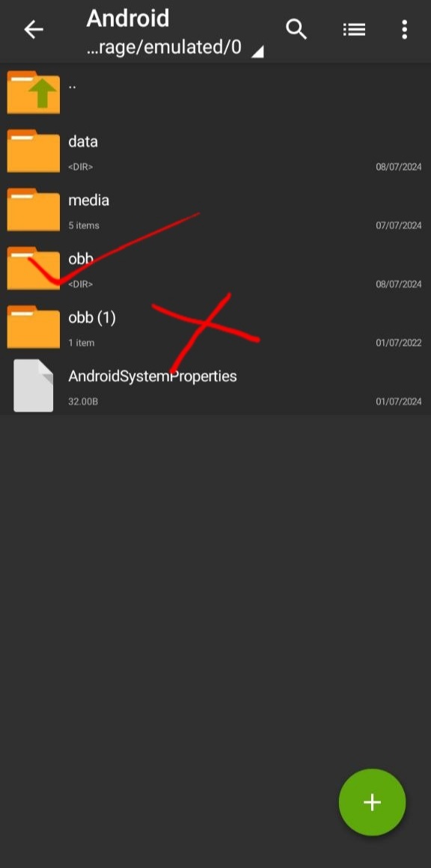
Task: Select the data folder name label
Action: (83, 141)
